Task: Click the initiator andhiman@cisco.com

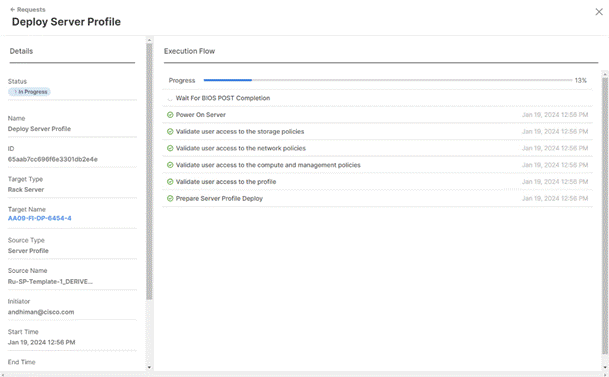Action: pos(41,312)
